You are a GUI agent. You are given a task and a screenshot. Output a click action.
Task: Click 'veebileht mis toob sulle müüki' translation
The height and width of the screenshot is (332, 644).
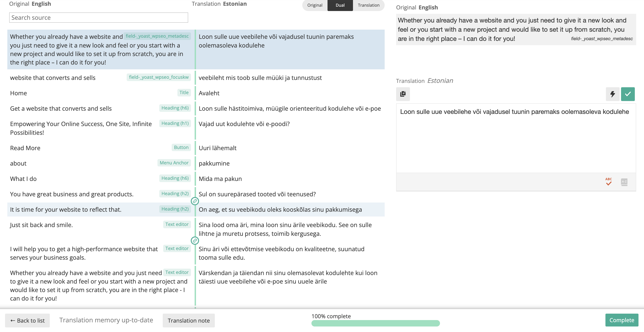pyautogui.click(x=290, y=78)
